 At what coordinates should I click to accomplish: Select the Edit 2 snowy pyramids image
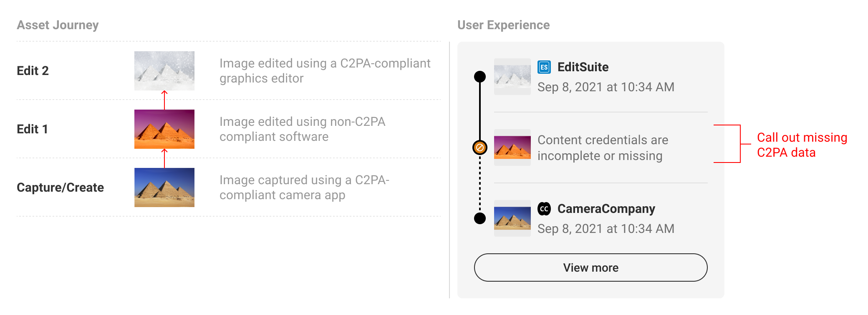pyautogui.click(x=164, y=71)
